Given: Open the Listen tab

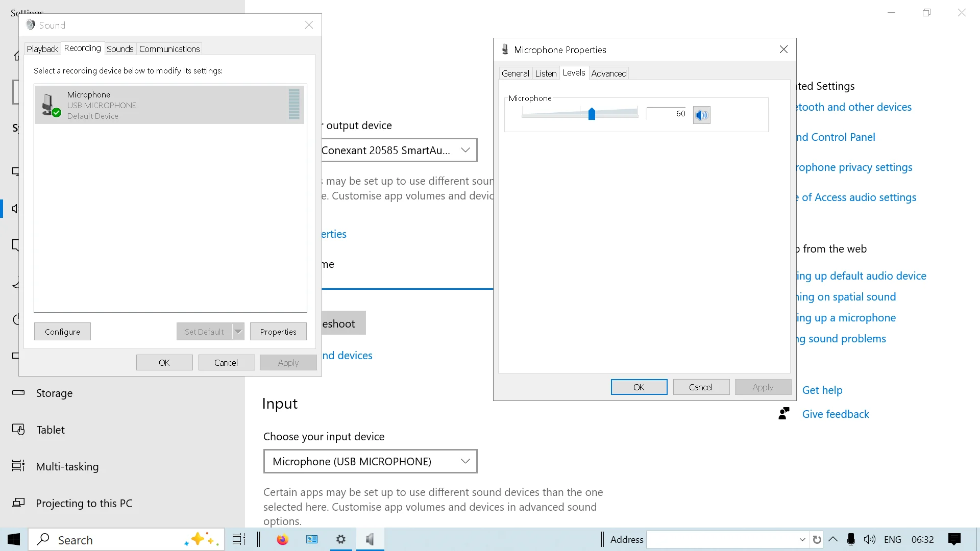Looking at the screenshot, I should click(546, 73).
